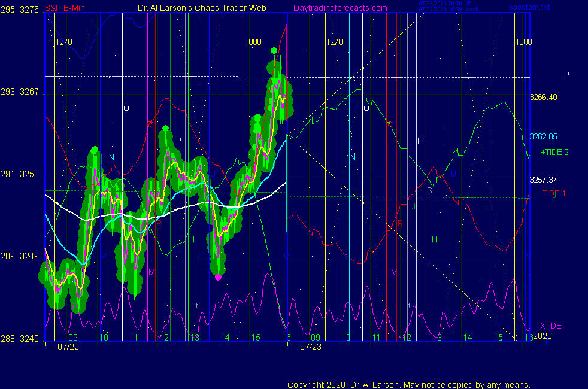Click the '295 3276' price axis label
The image size is (588, 389).
click(20, 10)
